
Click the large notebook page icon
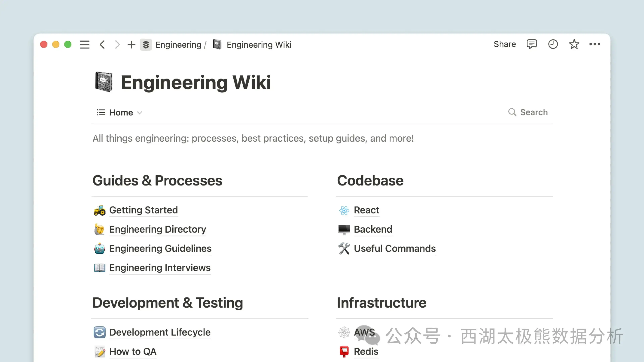tap(104, 82)
